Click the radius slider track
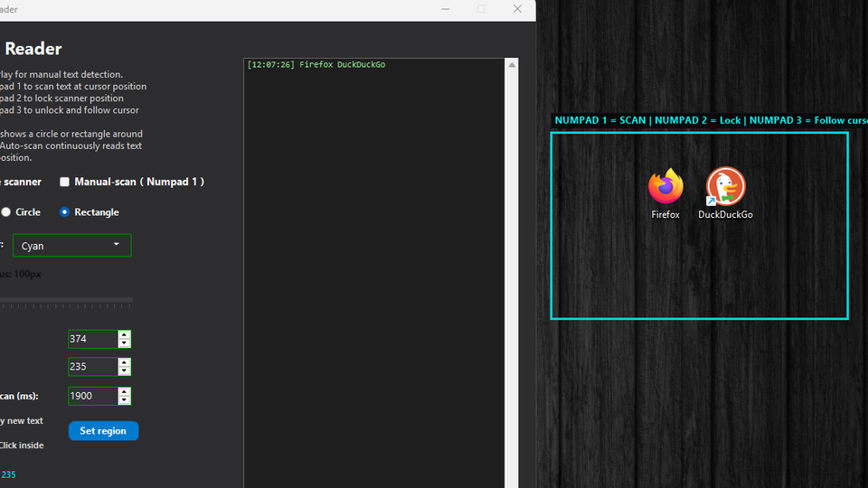The height and width of the screenshot is (488, 868). (x=63, y=299)
